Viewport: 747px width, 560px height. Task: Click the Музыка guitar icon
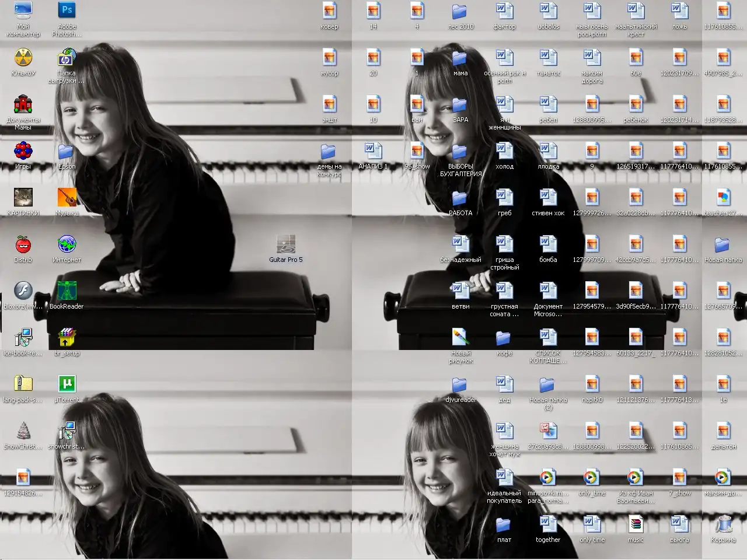67,198
